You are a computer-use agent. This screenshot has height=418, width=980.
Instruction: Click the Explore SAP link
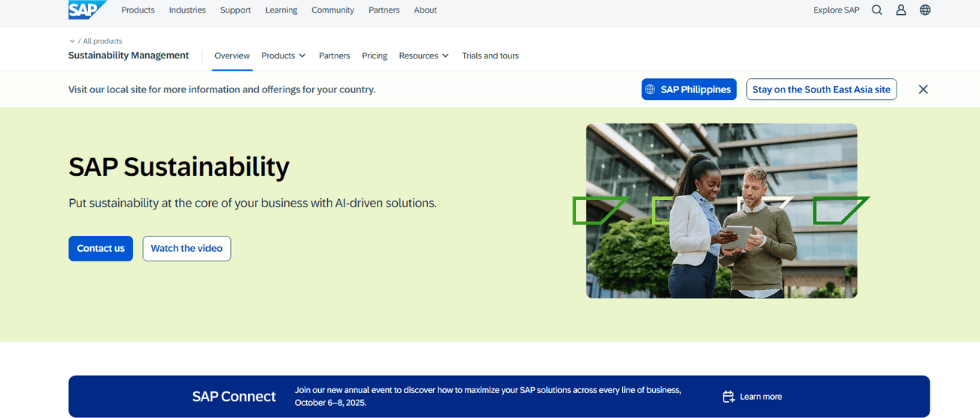(836, 10)
